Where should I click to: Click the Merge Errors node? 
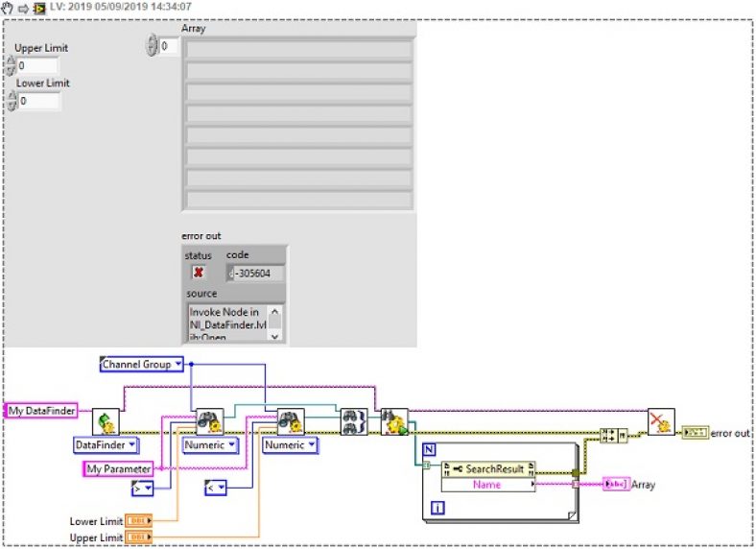(613, 435)
